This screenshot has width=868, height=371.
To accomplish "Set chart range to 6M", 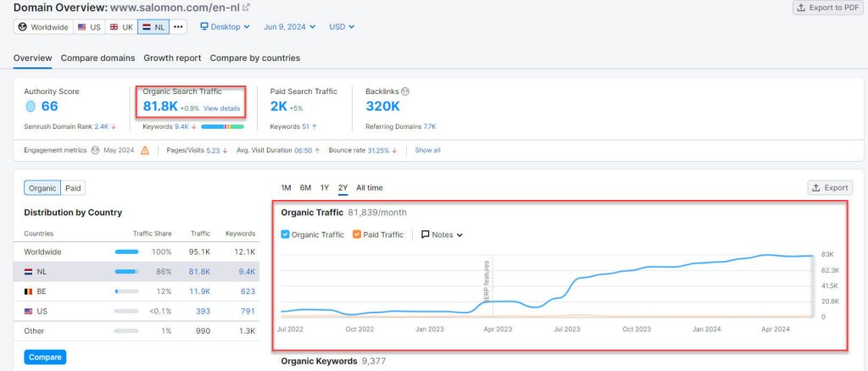I will (305, 188).
